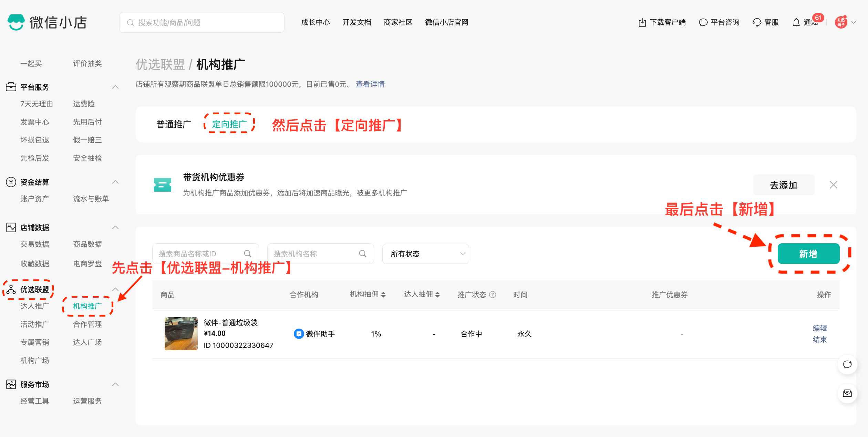The image size is (868, 437).
Task: Open the user avatar in top bar
Action: pos(841,22)
